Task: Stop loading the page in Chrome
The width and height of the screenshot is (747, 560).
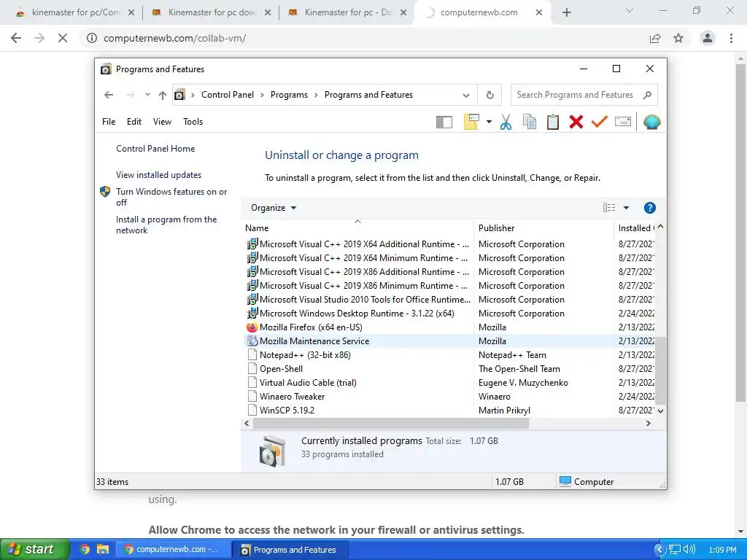Action: tap(63, 38)
